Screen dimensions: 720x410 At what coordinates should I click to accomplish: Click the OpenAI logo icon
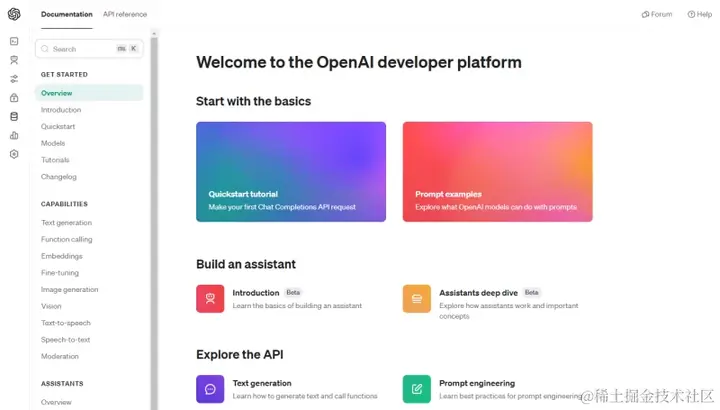point(14,14)
